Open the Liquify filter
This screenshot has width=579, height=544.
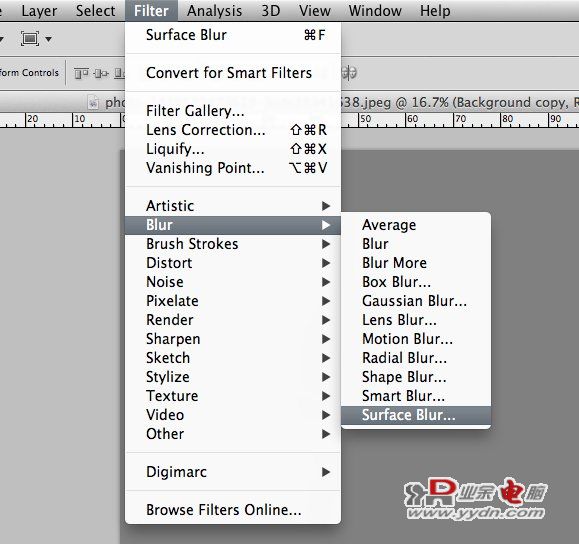[x=233, y=149]
